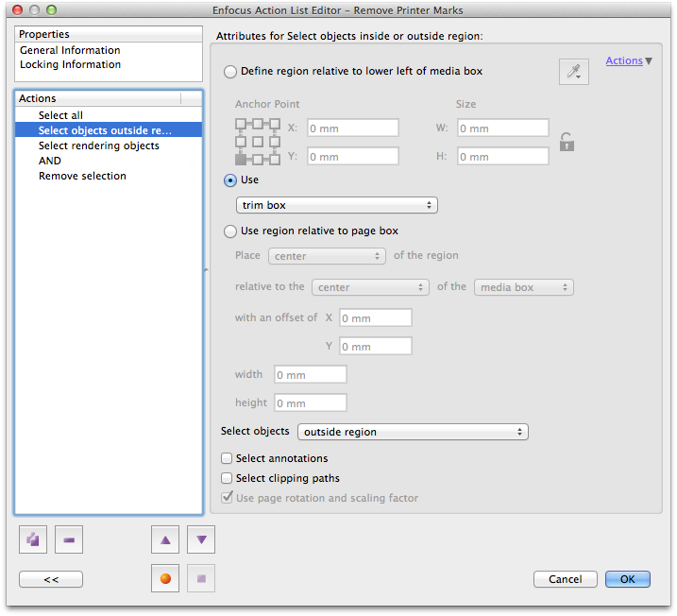The height and width of the screenshot is (616, 677).
Task: Select the 'AND' action row
Action: [109, 161]
